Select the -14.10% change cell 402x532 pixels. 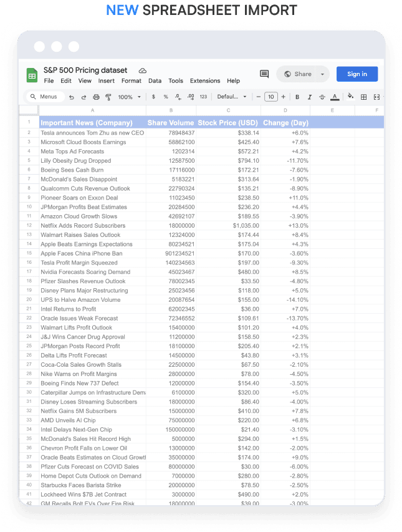click(285, 299)
